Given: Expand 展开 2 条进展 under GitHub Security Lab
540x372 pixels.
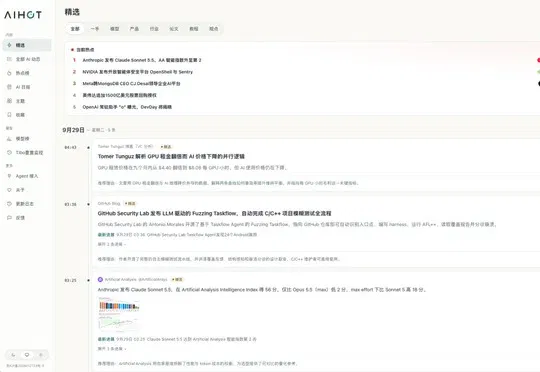Looking at the screenshot, I should (x=112, y=244).
